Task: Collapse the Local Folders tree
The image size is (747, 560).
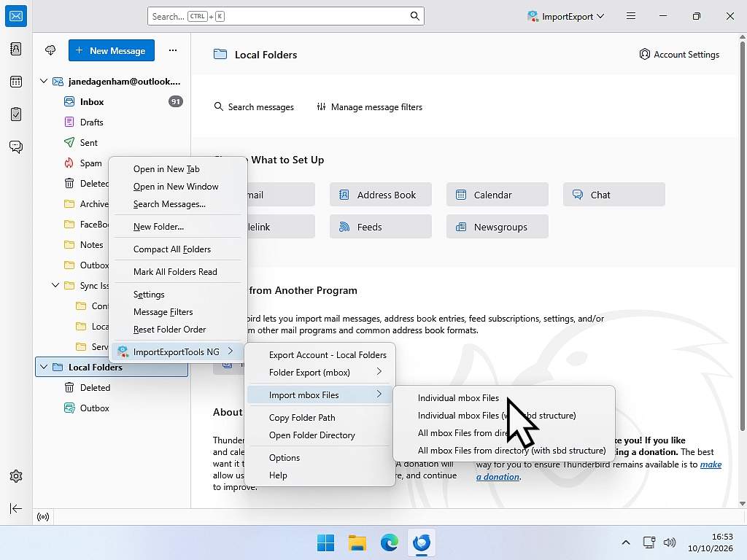Action: (44, 367)
